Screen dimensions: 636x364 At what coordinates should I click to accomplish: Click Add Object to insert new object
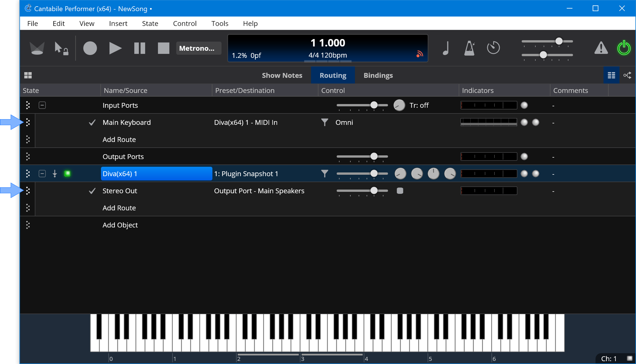coord(120,225)
